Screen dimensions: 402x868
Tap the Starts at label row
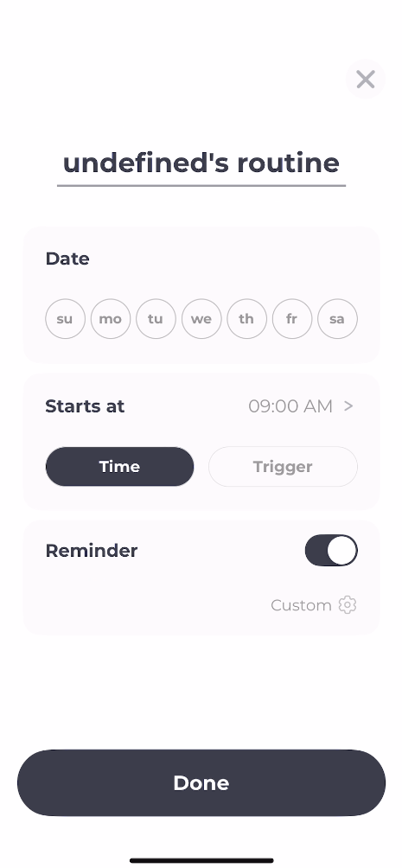tap(201, 405)
